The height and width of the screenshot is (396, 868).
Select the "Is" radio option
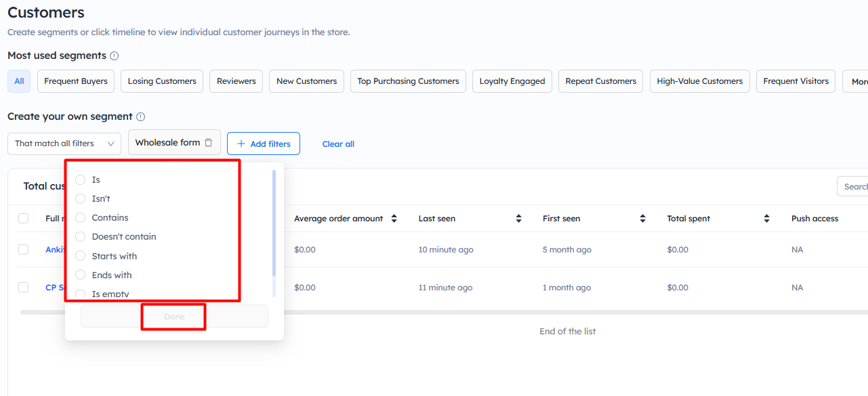click(81, 179)
